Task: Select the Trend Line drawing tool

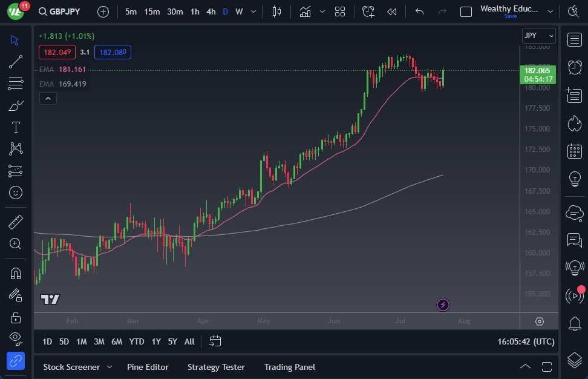Action: coord(16,62)
